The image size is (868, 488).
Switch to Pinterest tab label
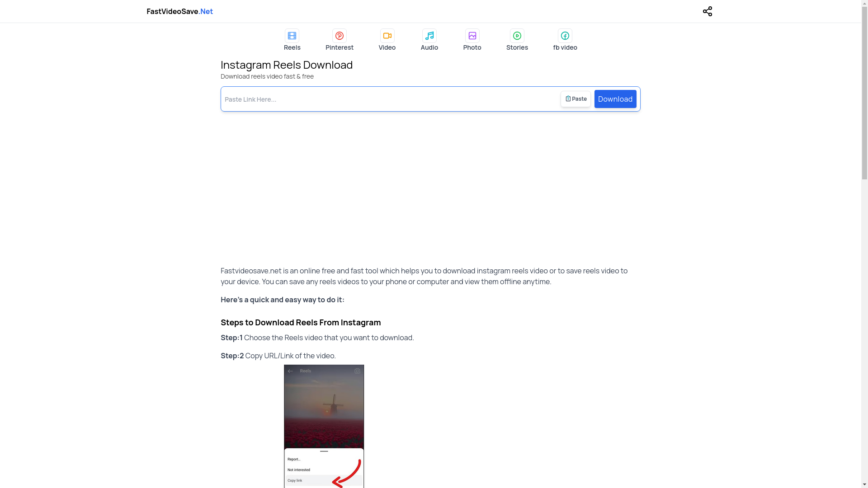click(340, 47)
